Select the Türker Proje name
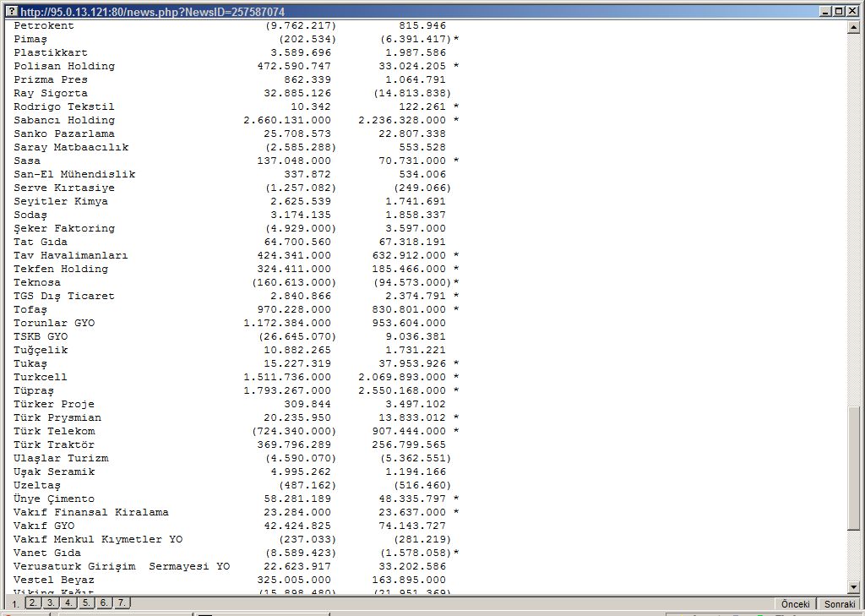 coord(54,404)
